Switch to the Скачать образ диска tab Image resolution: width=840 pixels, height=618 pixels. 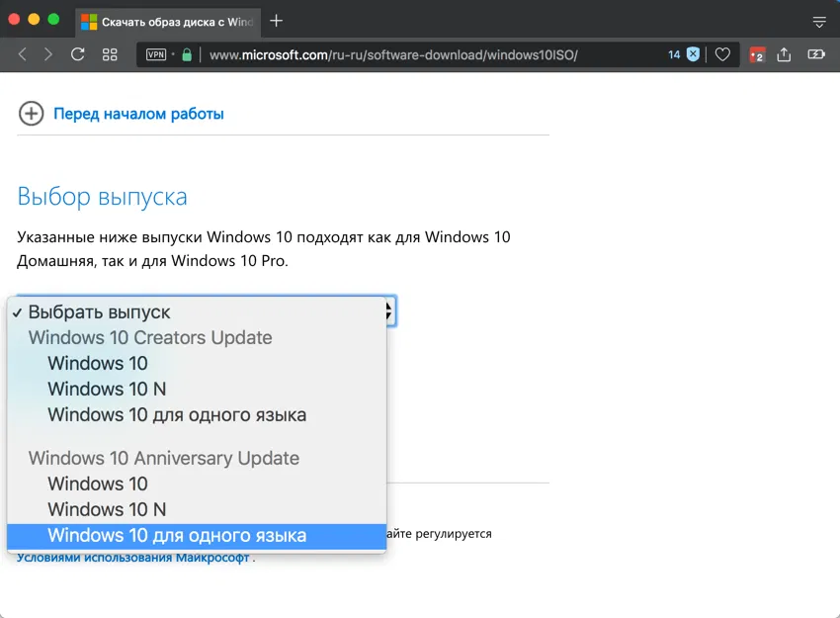[168, 20]
